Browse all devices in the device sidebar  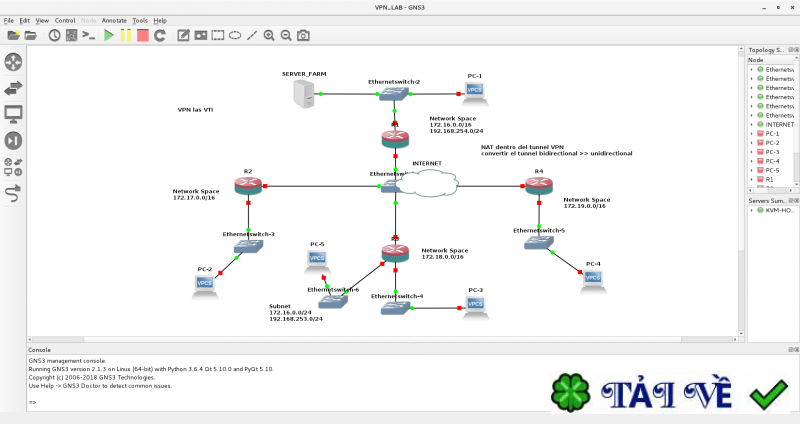13,167
